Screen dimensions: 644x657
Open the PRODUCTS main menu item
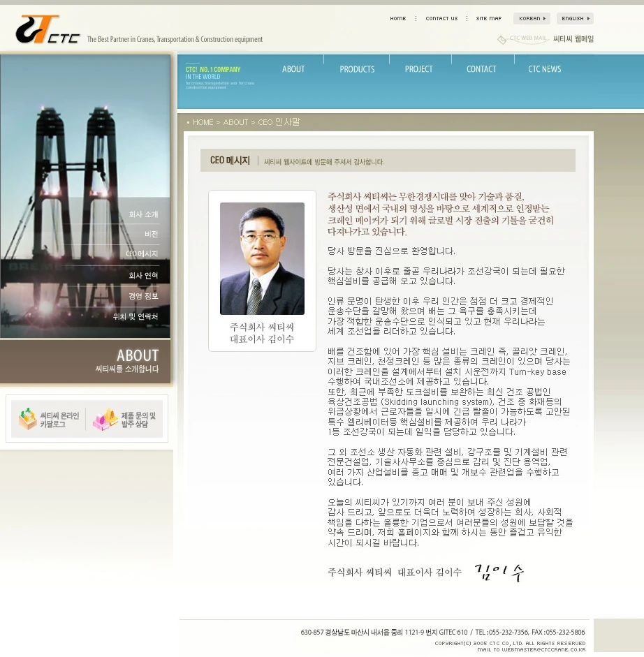(357, 69)
